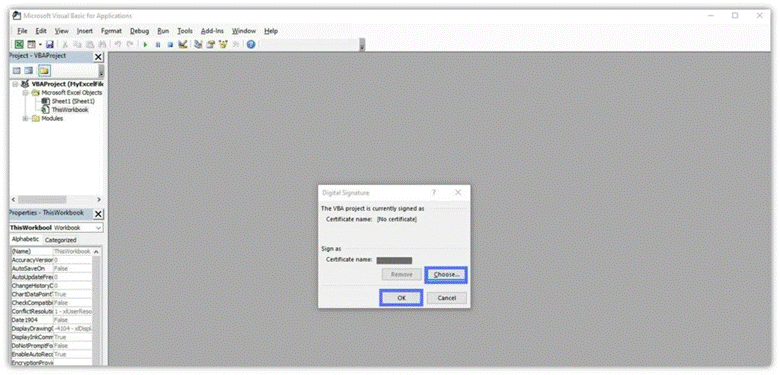This screenshot has width=780, height=375.
Task: Click View Code icon in Project pane
Action: click(16, 71)
